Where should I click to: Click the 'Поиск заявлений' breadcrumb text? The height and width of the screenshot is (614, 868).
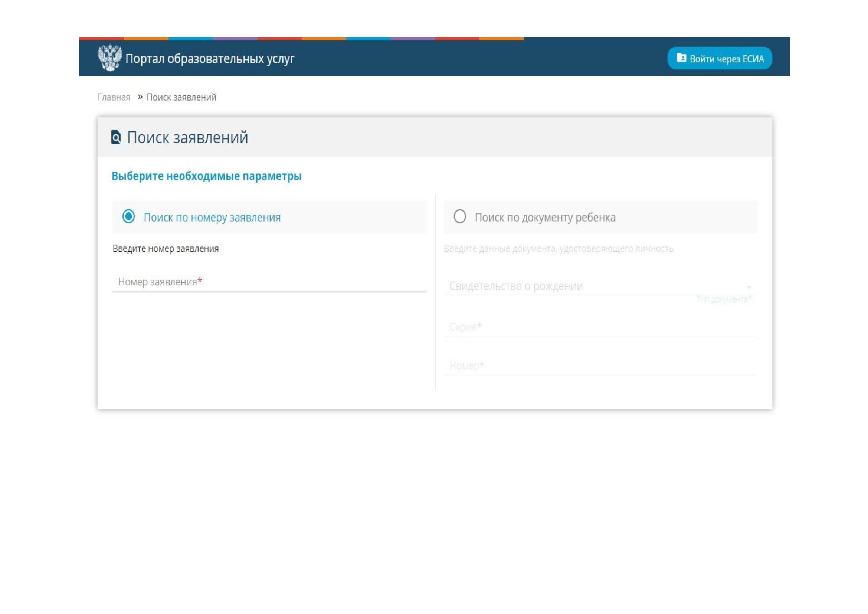point(181,98)
